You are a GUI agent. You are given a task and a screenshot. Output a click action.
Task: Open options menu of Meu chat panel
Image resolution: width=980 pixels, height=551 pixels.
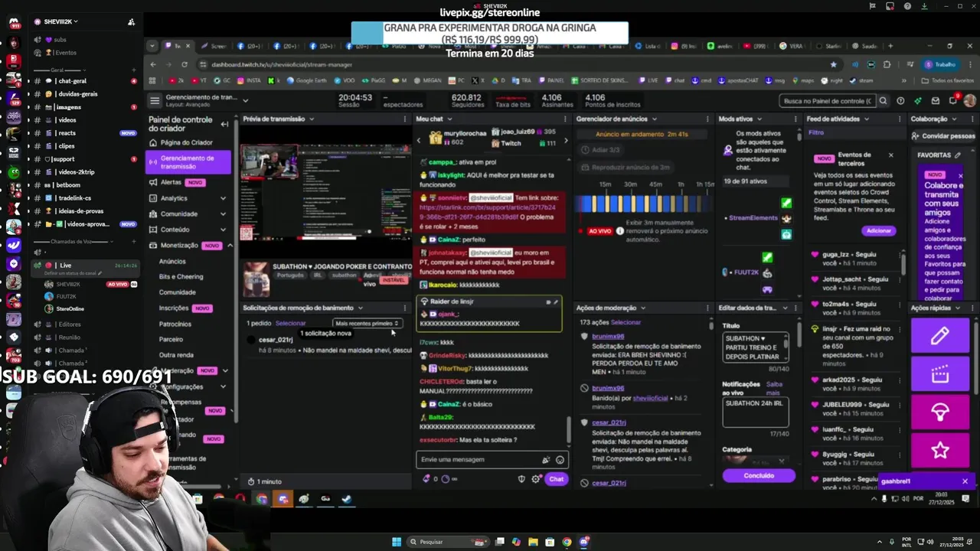[x=565, y=119]
